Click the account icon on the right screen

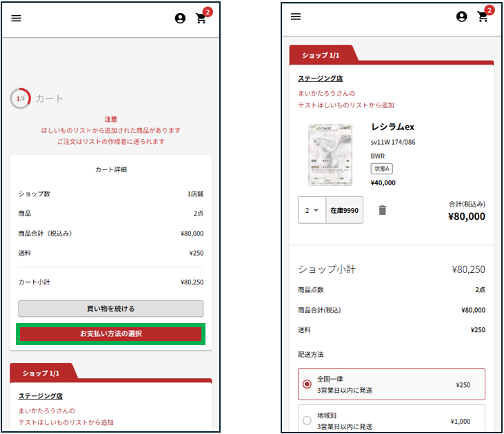pyautogui.click(x=462, y=17)
